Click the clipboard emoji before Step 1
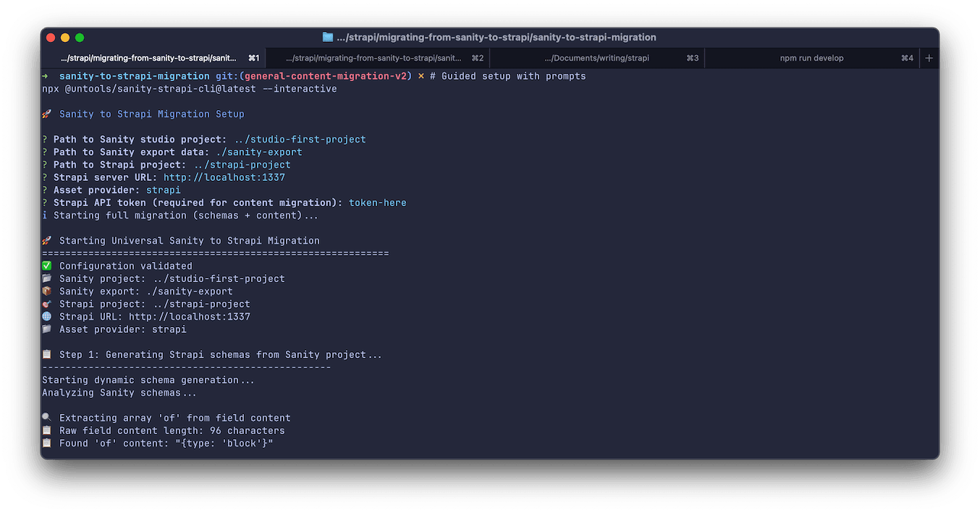The image size is (980, 513). click(x=47, y=355)
